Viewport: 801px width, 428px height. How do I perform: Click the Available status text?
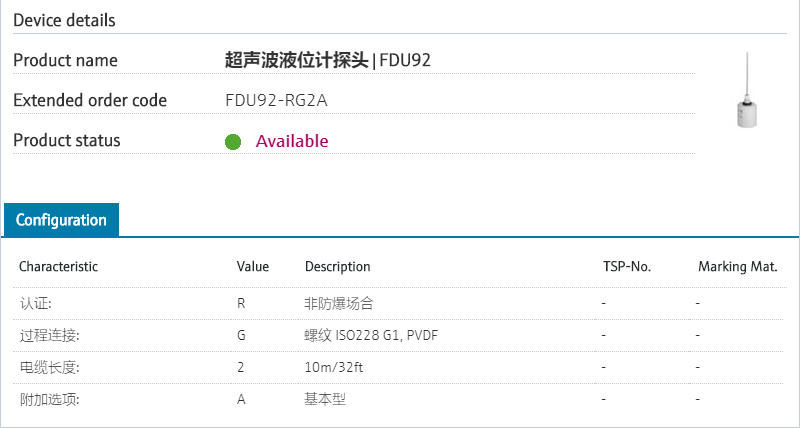coord(292,141)
